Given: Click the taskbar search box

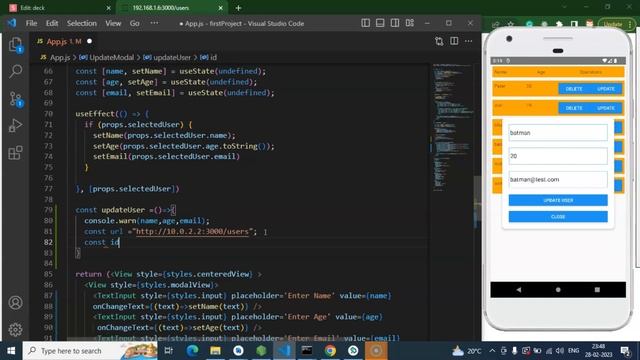Looking at the screenshot, I should click(90, 351).
